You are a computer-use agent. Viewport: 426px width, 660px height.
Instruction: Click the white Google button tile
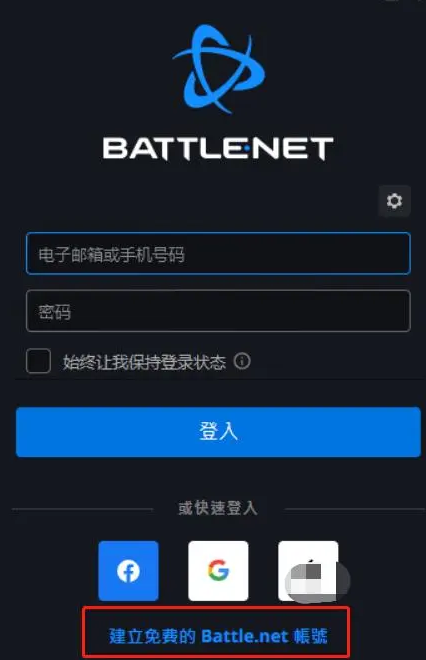(x=218, y=571)
